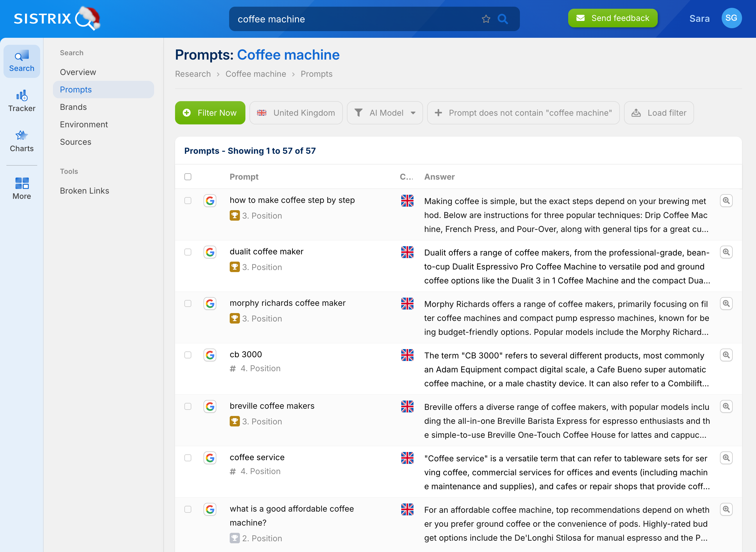Open Charts from the left sidebar
756x552 pixels.
point(22,140)
